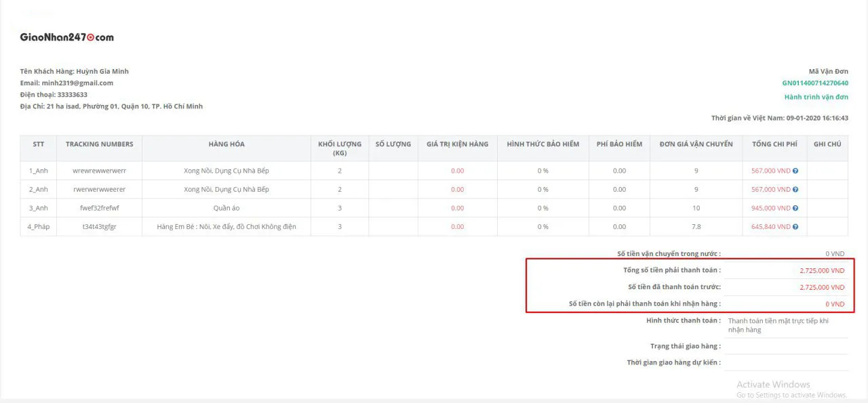Open help icon beside 645,840 VND
Viewport: 868px width, 403px height.
pos(795,227)
